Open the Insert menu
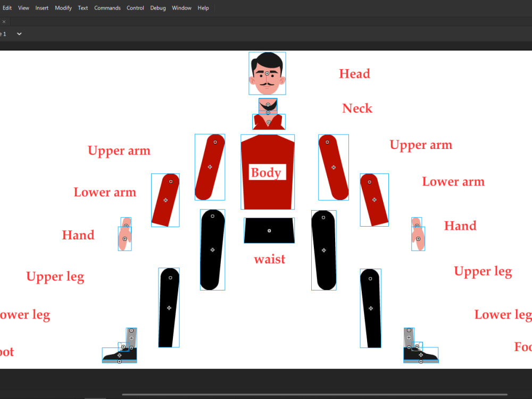 coord(41,7)
